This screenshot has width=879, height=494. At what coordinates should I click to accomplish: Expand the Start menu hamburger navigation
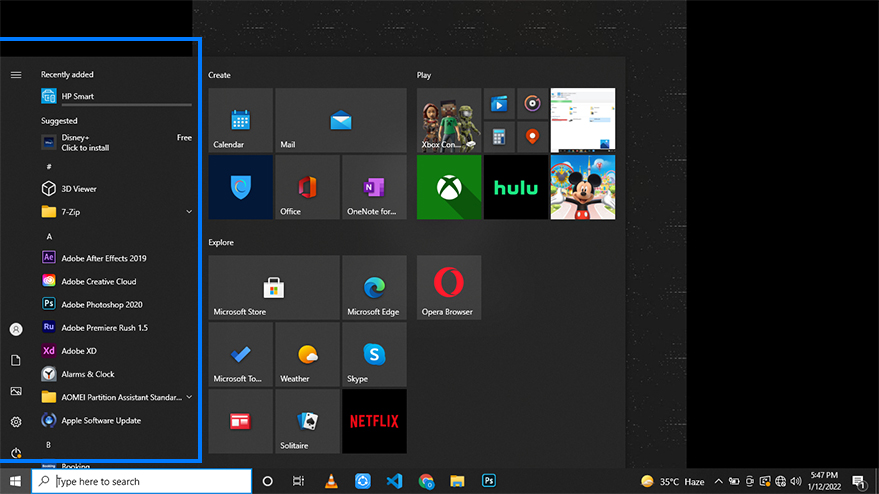tap(16, 75)
